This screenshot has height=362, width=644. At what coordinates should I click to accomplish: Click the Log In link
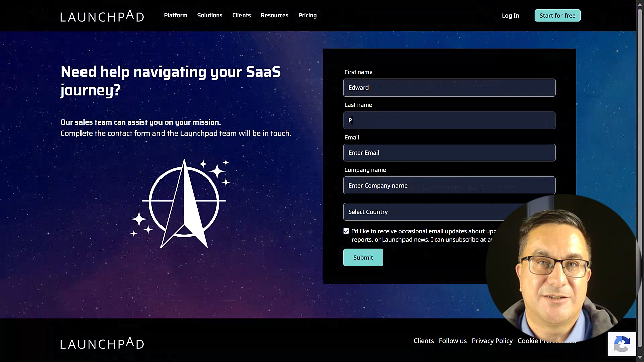click(x=510, y=16)
